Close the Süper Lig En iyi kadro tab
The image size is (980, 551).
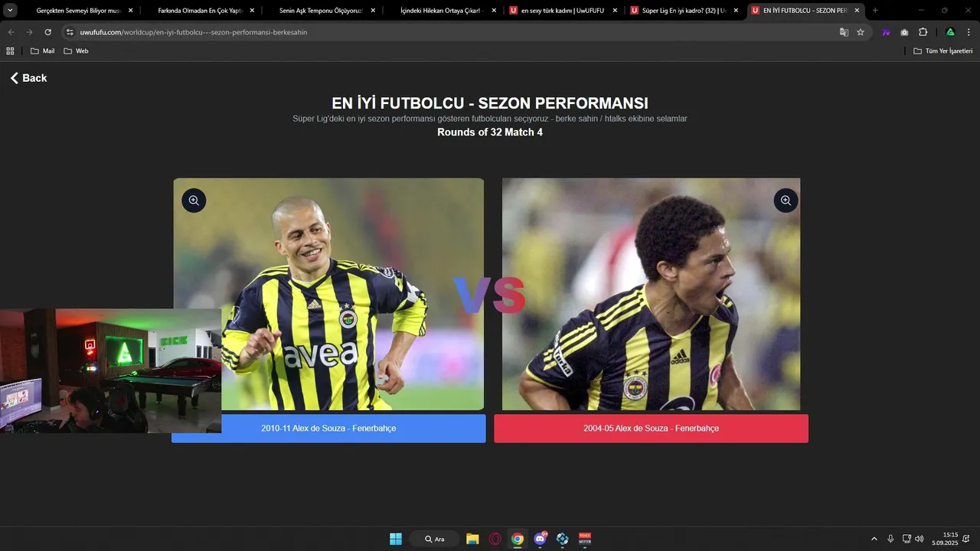pos(736,11)
